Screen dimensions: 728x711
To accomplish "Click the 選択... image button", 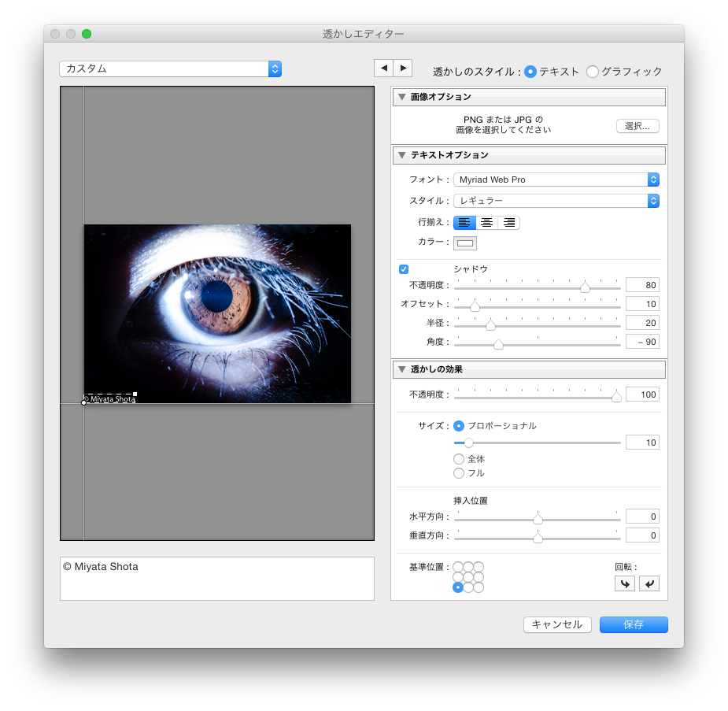I will pyautogui.click(x=637, y=126).
